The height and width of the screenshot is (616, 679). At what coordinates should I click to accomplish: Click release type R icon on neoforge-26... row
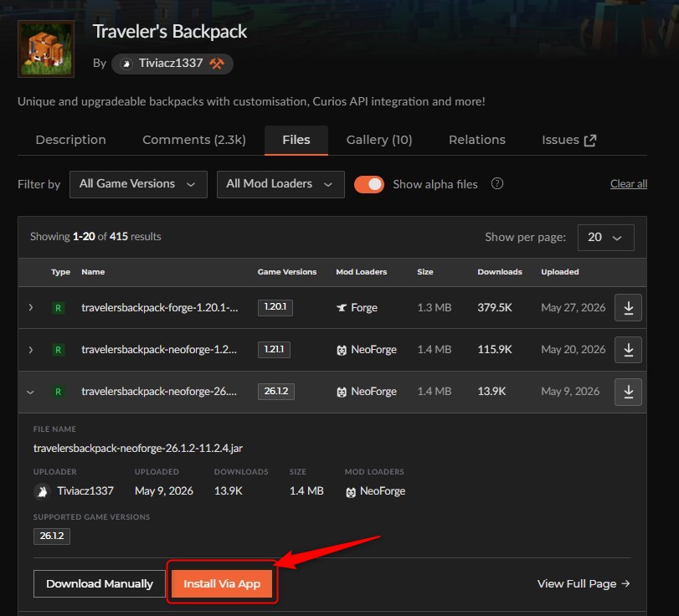click(58, 392)
